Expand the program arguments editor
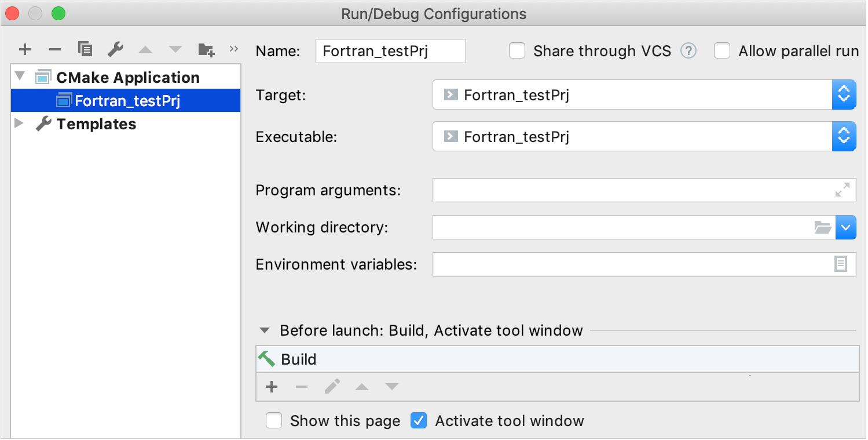Viewport: 868px width, 440px height. tap(843, 190)
